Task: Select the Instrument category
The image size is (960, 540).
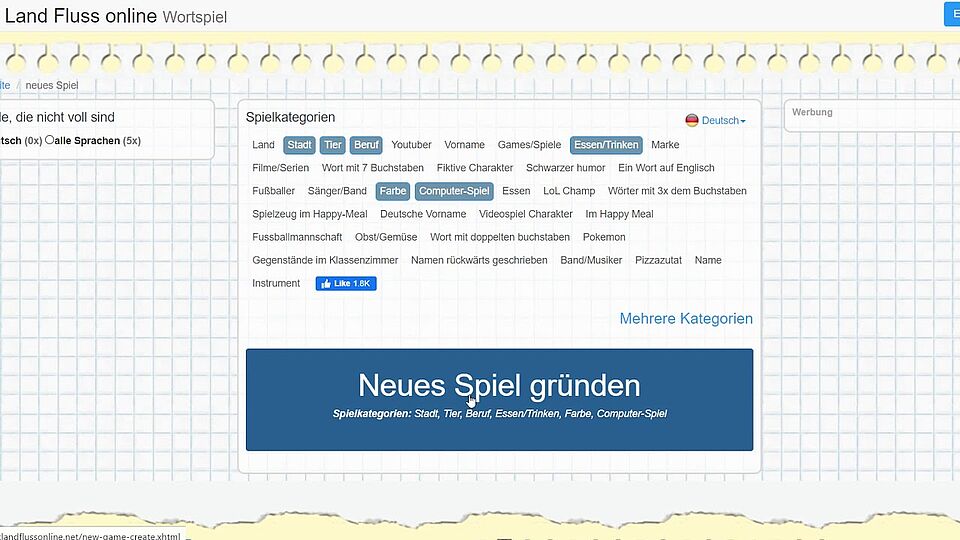Action: (276, 283)
